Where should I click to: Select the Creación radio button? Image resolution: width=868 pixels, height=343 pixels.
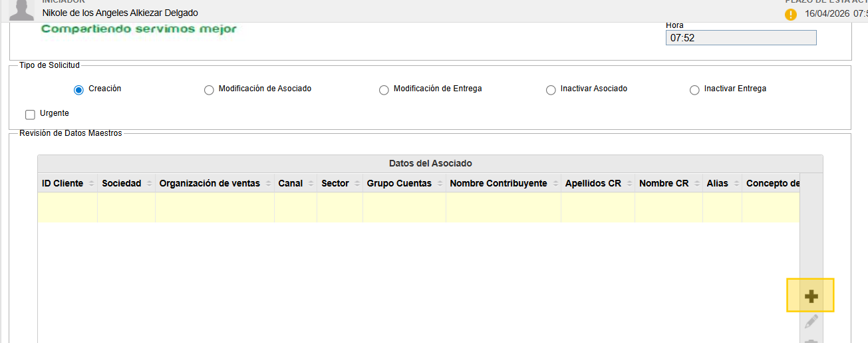[x=78, y=89]
